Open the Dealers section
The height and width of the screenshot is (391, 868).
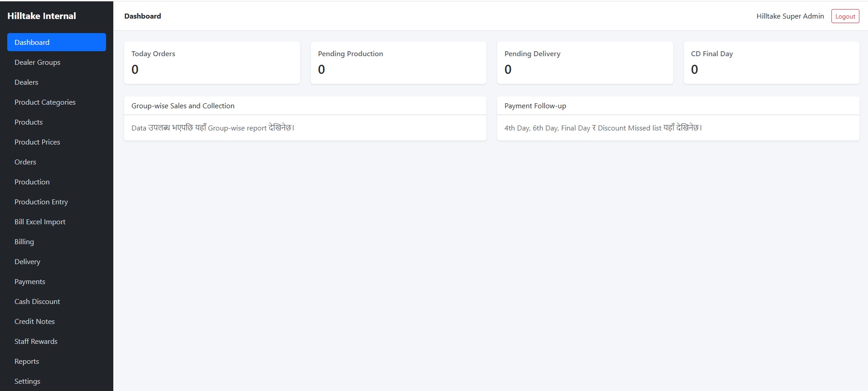tap(57, 82)
